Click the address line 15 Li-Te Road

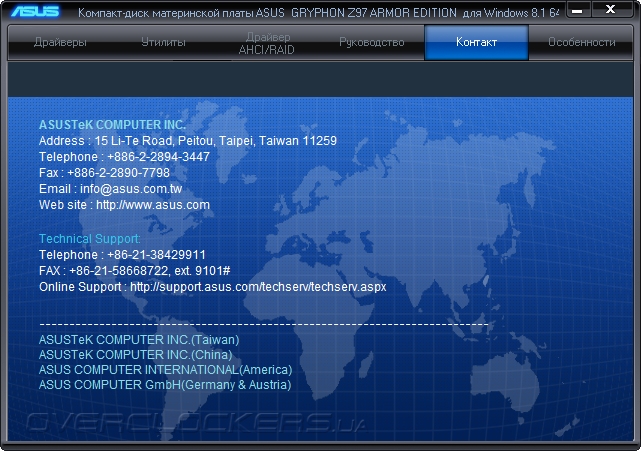[188, 141]
